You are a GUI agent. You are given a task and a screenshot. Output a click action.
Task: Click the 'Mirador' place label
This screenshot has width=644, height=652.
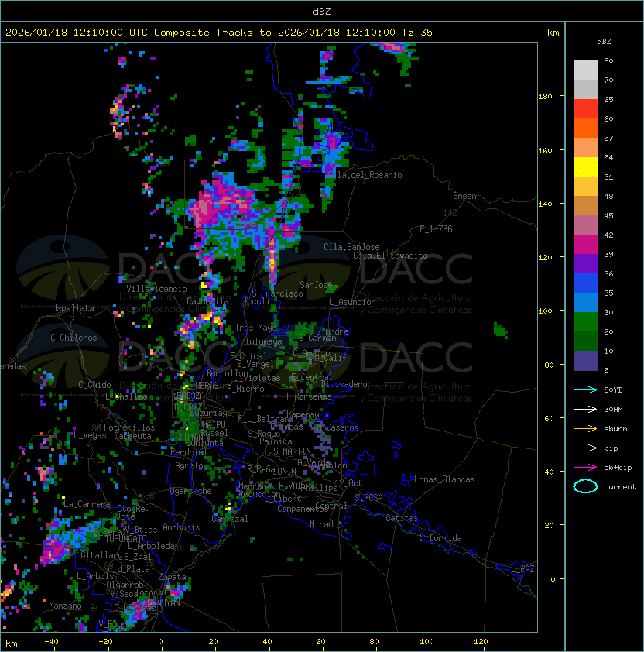[x=326, y=524]
